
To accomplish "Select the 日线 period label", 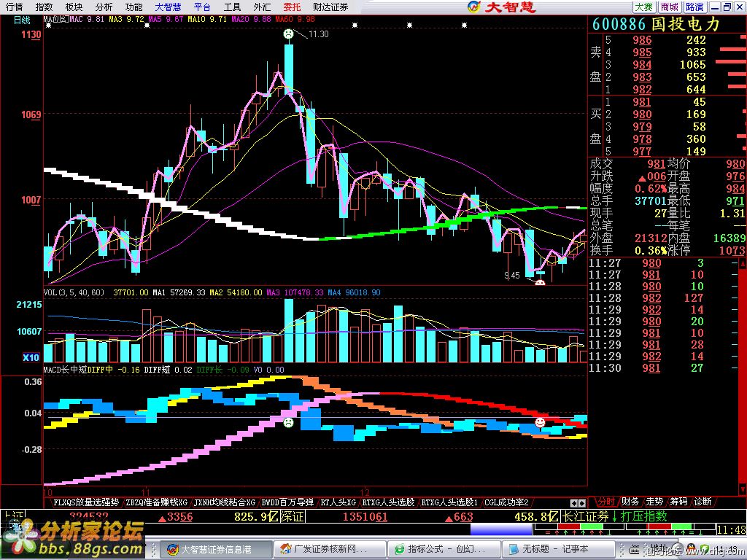I will click(x=21, y=20).
